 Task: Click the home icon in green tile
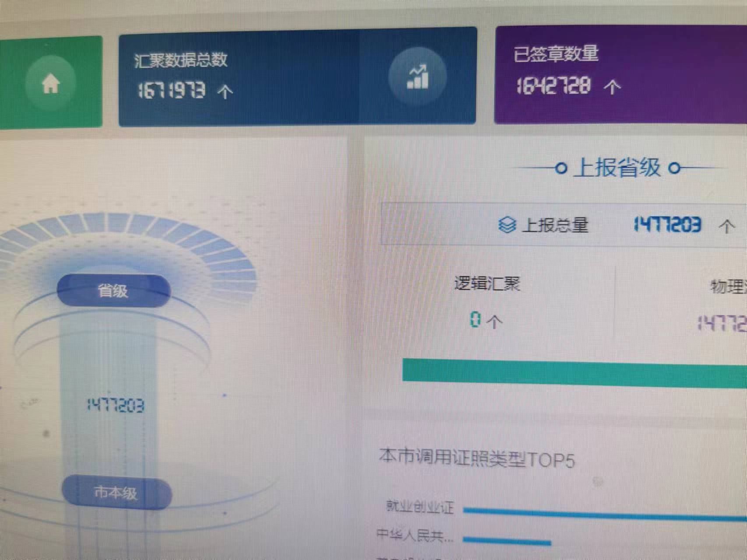(x=51, y=84)
